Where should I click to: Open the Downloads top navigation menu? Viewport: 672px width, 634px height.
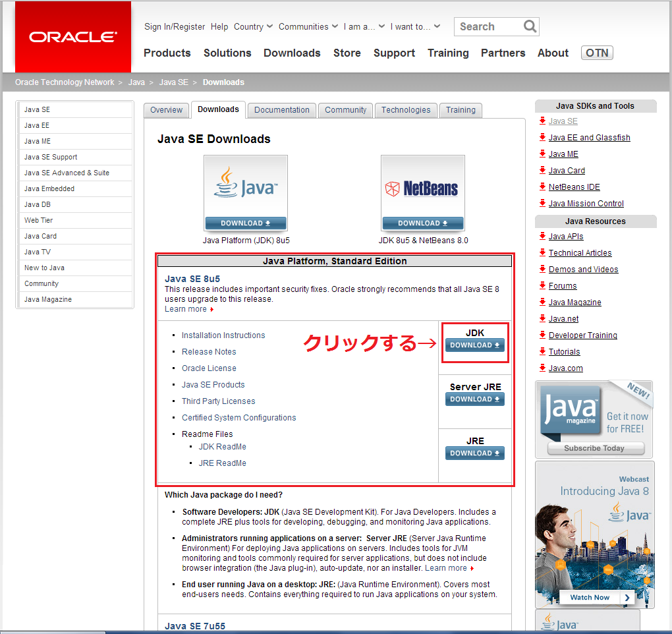coord(292,53)
